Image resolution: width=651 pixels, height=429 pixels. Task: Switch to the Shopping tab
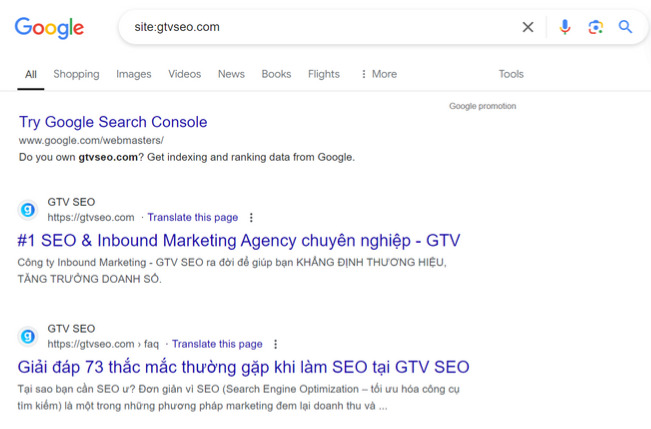click(x=76, y=74)
